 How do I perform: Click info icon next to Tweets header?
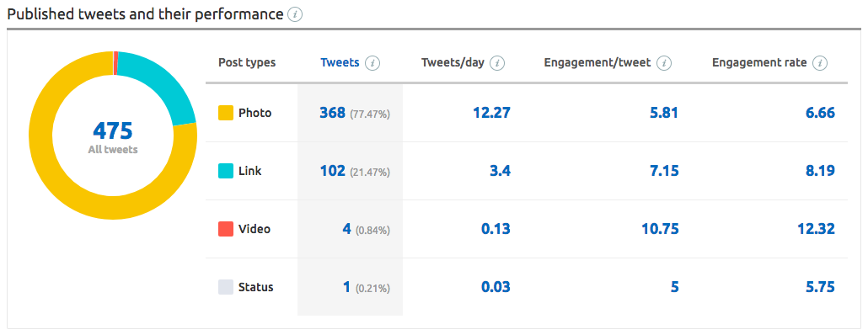373,63
